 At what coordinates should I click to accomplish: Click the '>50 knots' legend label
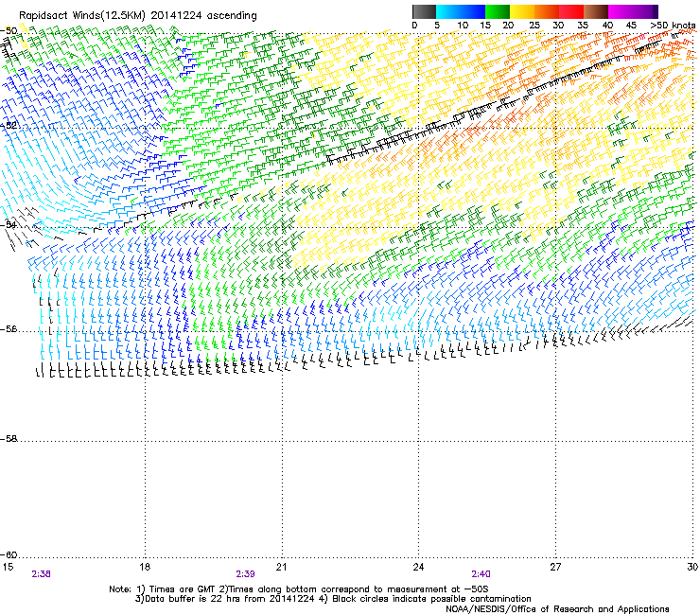click(x=673, y=25)
